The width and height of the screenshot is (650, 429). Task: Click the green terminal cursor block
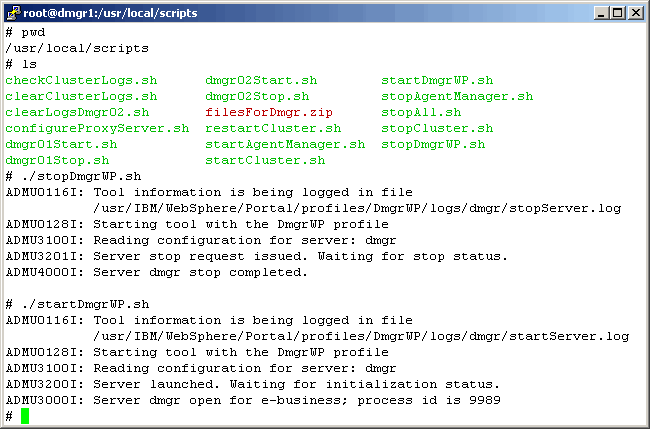point(25,416)
